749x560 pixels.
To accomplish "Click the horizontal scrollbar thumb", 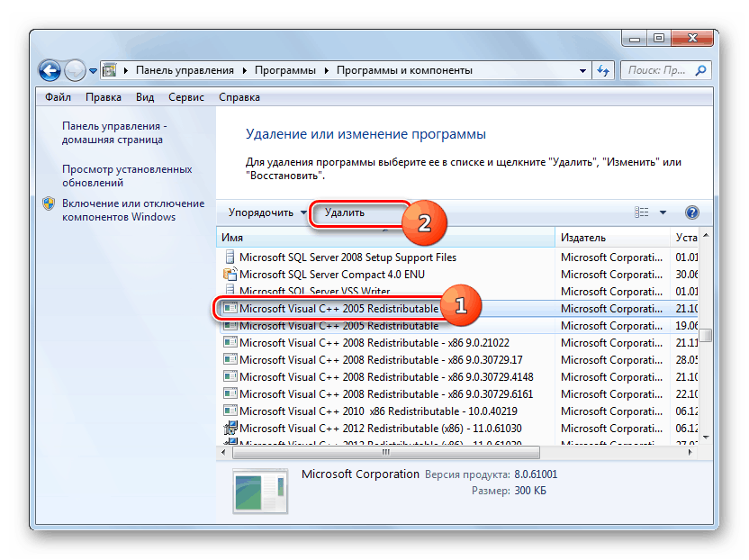I will (386, 452).
